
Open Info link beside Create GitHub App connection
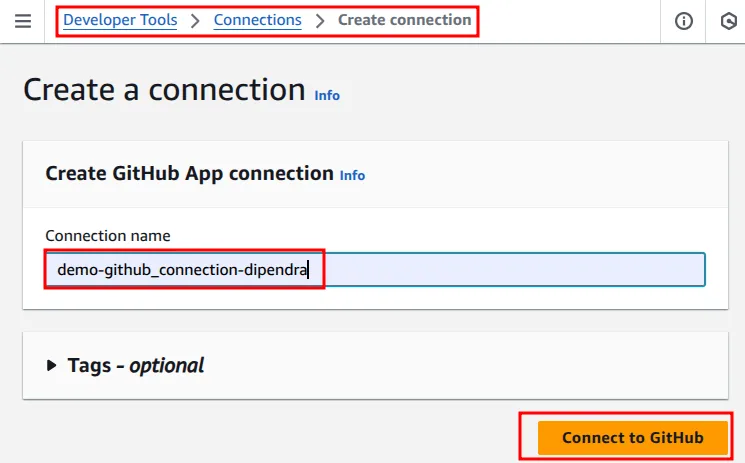pos(352,175)
